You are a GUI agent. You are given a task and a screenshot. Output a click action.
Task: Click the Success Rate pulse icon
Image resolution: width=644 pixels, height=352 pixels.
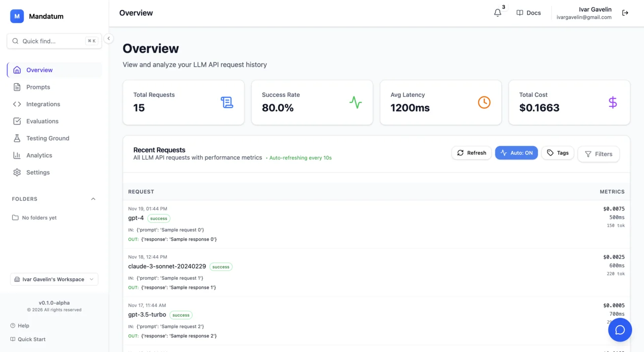click(356, 102)
